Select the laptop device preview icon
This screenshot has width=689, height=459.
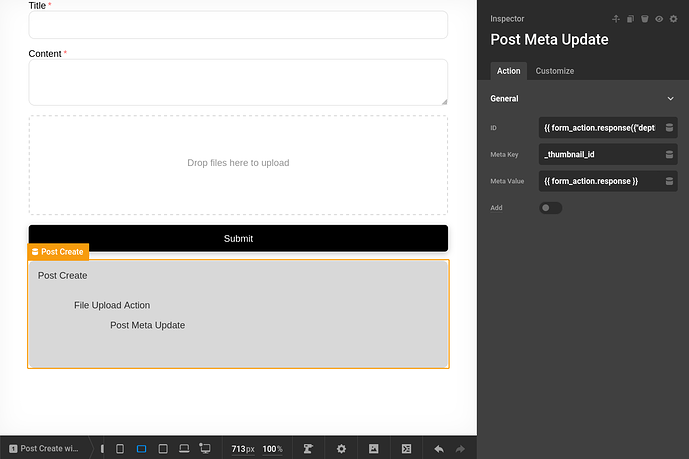pos(184,449)
